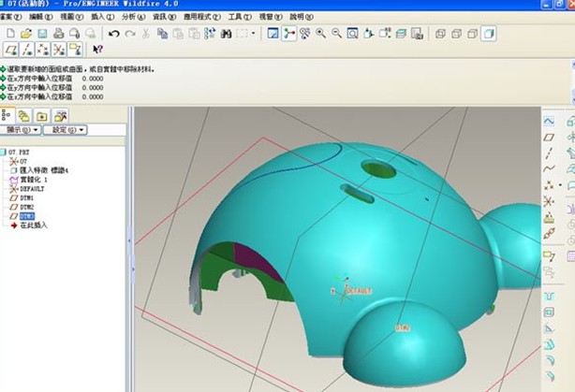Create datum plane from right toolbar
The width and height of the screenshot is (575, 392).
pos(549,138)
